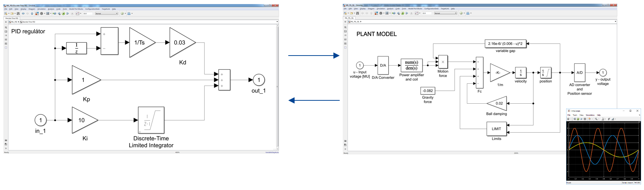Open Library Browser in MIL_PID window
This screenshot has width=644, height=190.
[37, 13]
